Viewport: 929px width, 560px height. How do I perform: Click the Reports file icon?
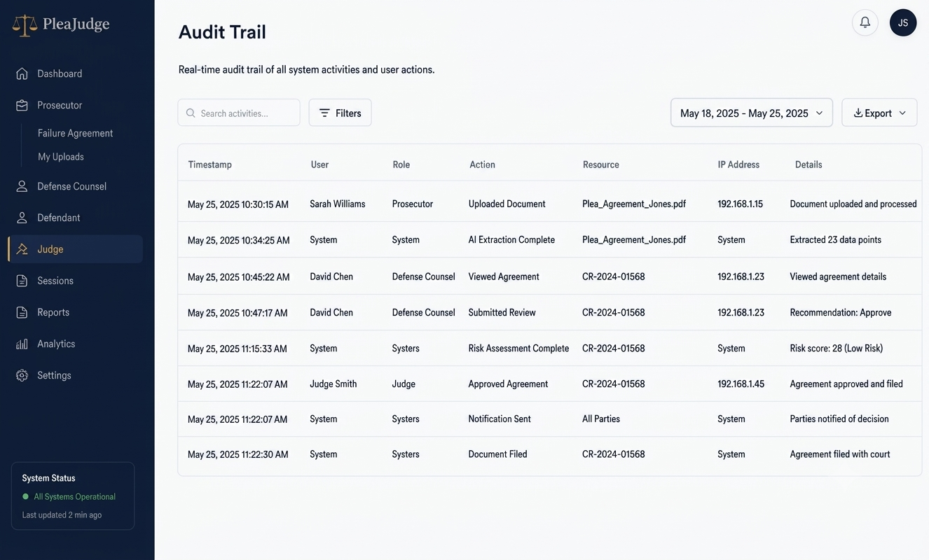pyautogui.click(x=22, y=312)
